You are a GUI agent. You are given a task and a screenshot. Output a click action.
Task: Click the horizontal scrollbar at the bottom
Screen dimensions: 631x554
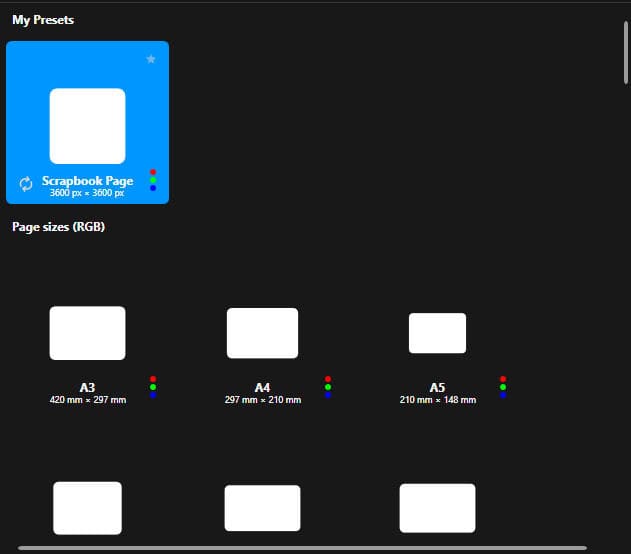pos(300,548)
